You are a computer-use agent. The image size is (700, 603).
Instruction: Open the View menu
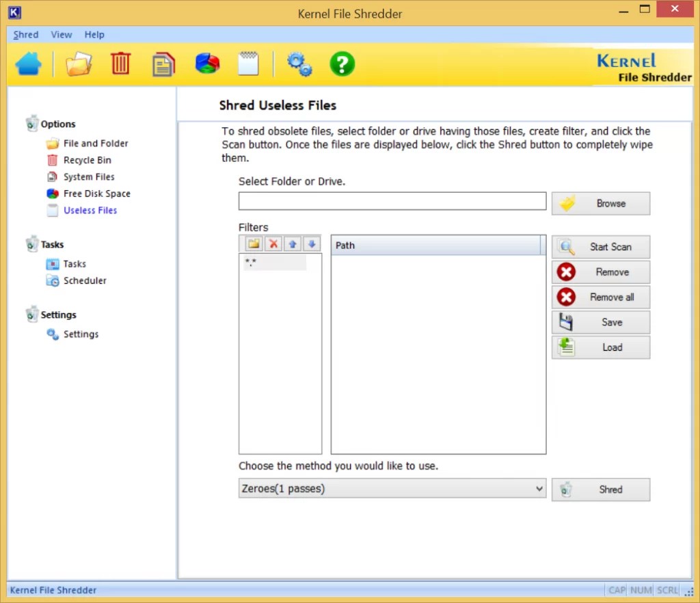click(61, 34)
